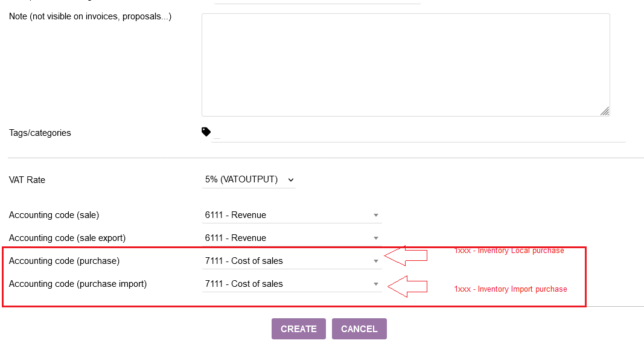Open the VAT Rate dropdown
Screen dimensions: 644x343
[249, 179]
